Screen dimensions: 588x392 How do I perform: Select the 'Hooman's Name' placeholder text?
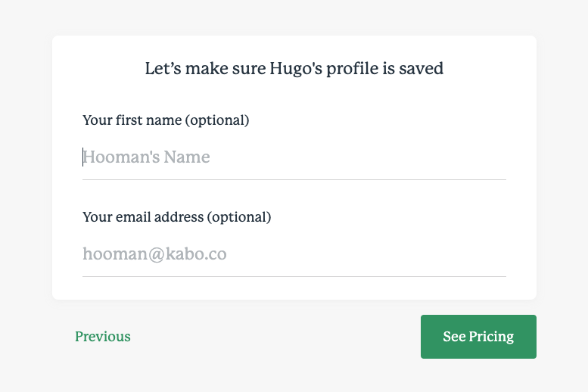point(146,157)
